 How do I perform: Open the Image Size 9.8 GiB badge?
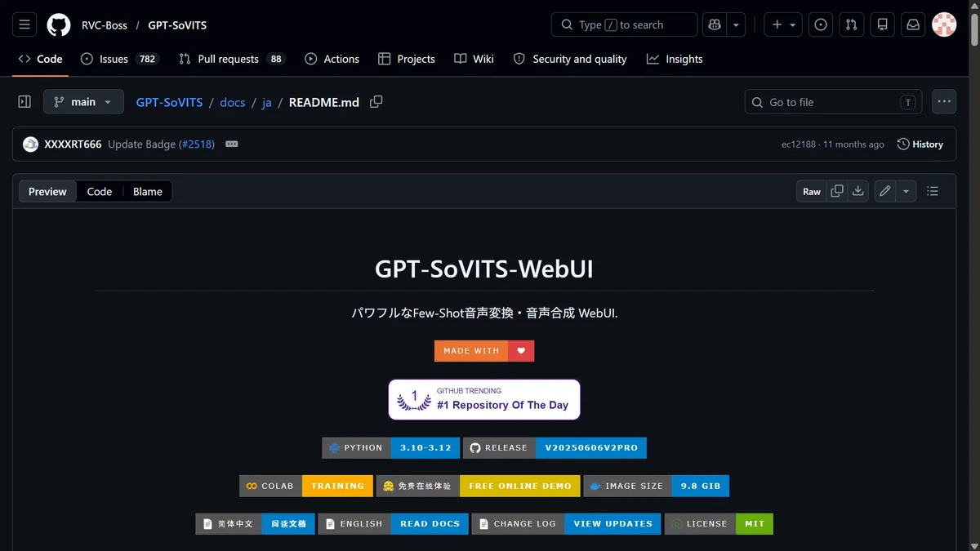pos(657,486)
